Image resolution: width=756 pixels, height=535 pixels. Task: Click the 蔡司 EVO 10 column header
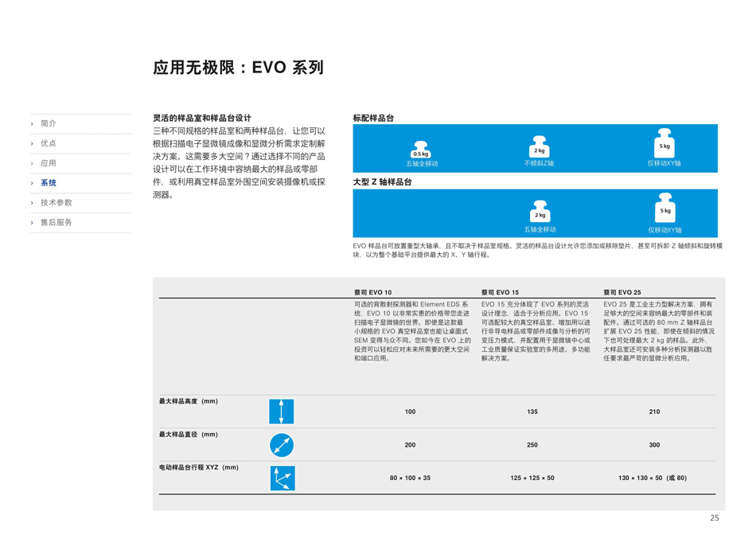[372, 292]
